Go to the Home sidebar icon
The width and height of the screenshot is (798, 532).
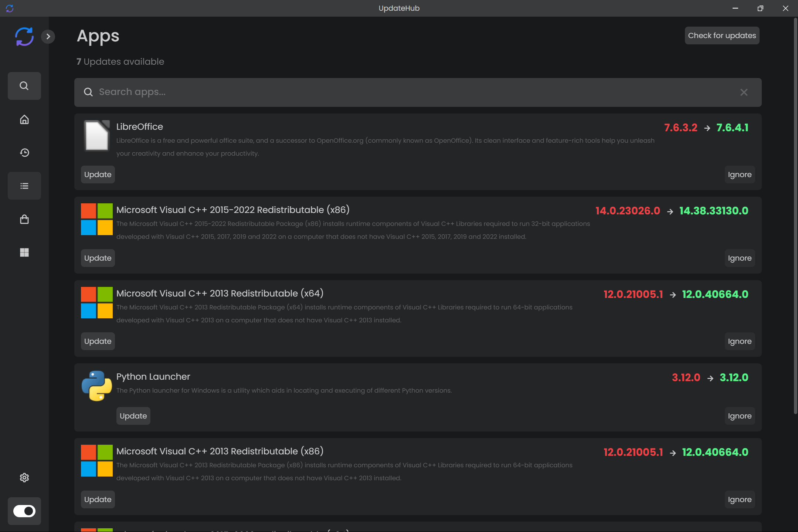click(24, 119)
